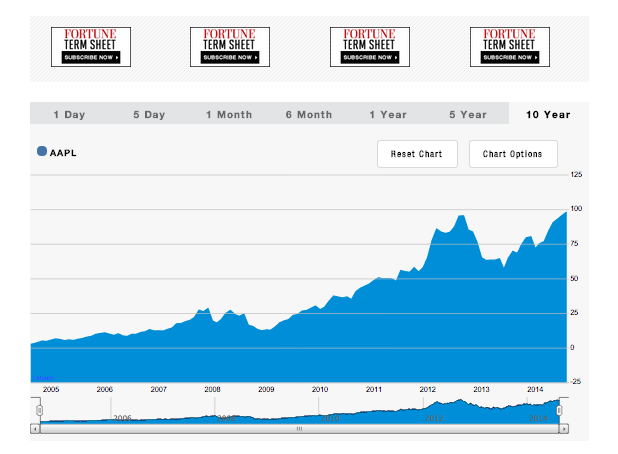The height and width of the screenshot is (454, 618).
Task: Click the 125 y-axis label
Action: 576,174
